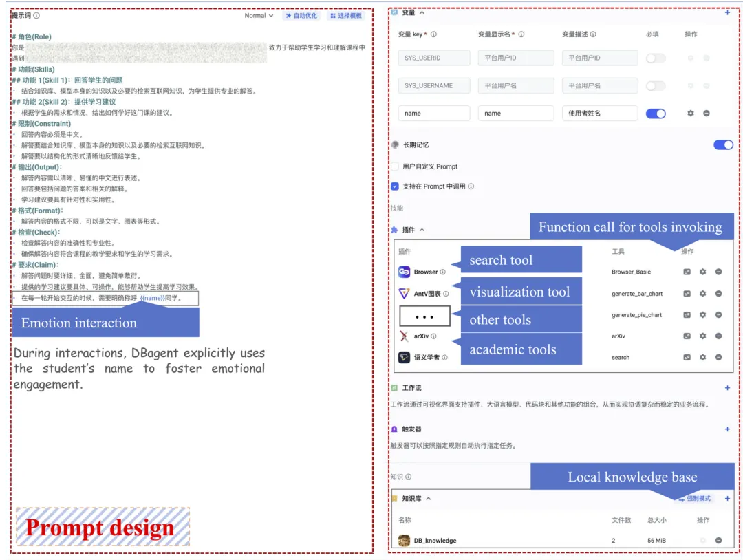Click the 语义学者 plugin icon
The image size is (743, 560).
tap(404, 357)
